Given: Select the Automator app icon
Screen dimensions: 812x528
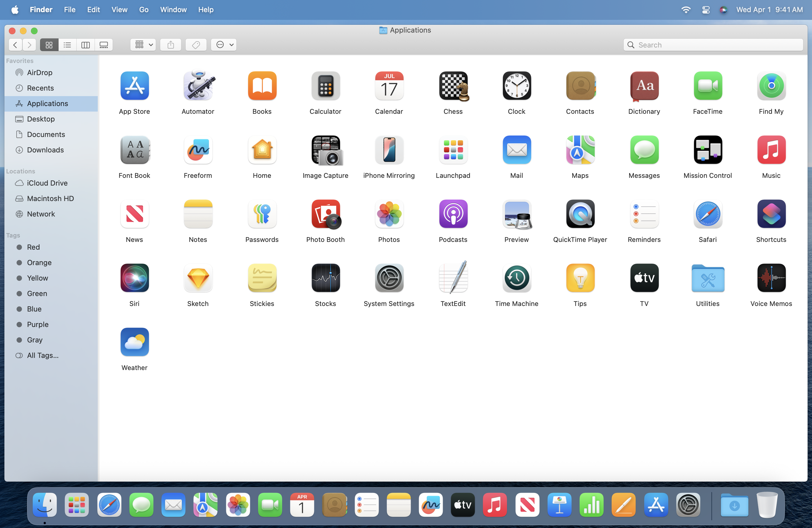Looking at the screenshot, I should tap(198, 86).
